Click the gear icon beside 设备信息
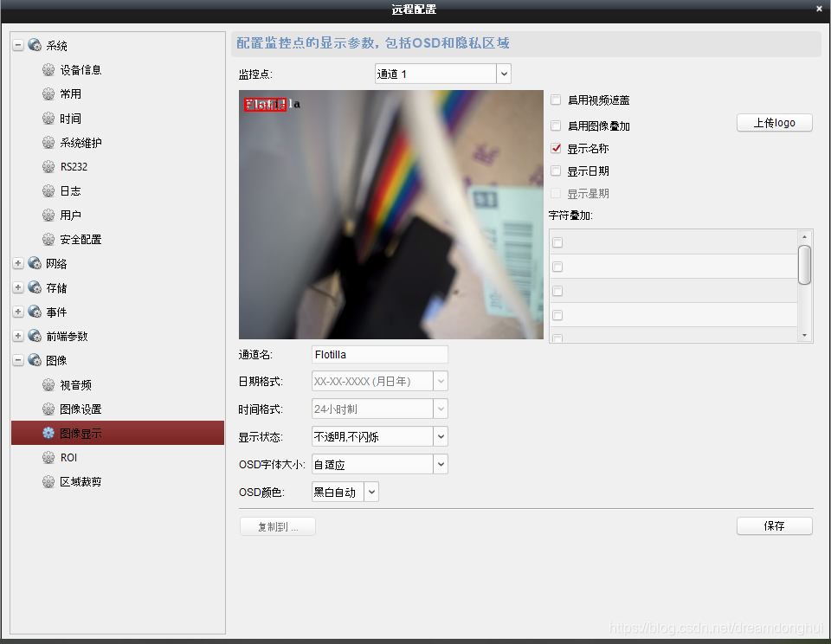831x644 pixels. [x=48, y=69]
